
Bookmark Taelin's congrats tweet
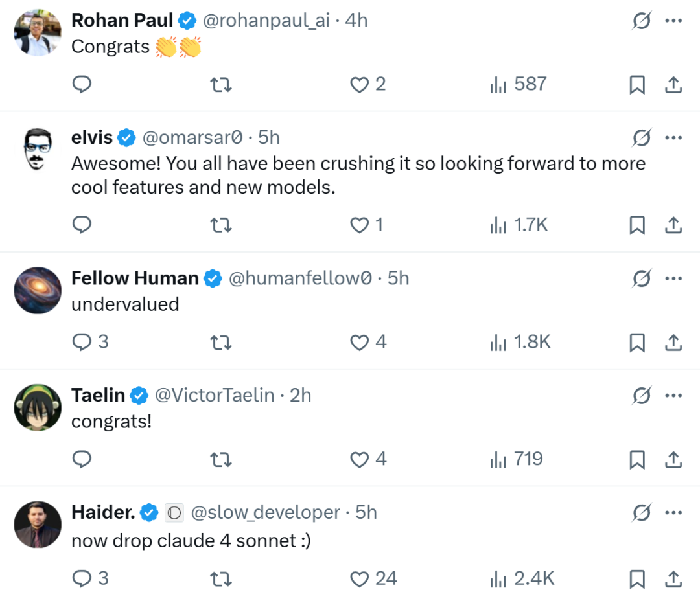(637, 460)
